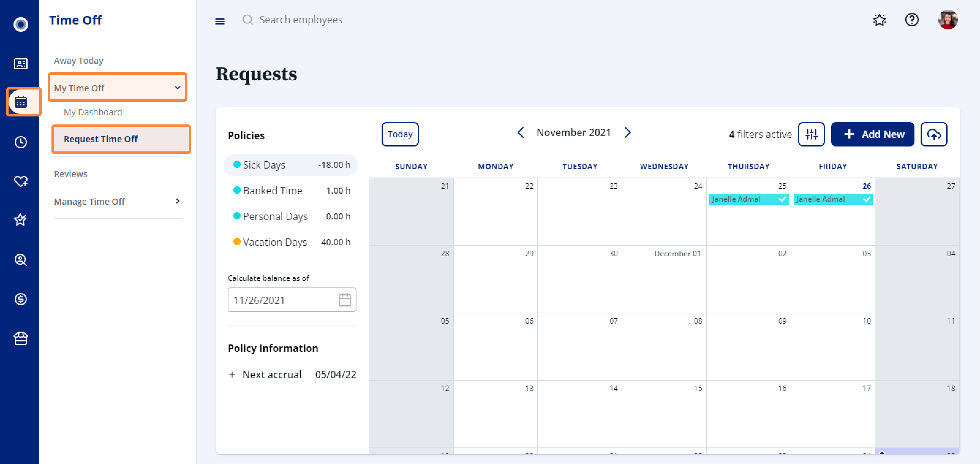Expand Next accrual plus icon

click(x=232, y=375)
